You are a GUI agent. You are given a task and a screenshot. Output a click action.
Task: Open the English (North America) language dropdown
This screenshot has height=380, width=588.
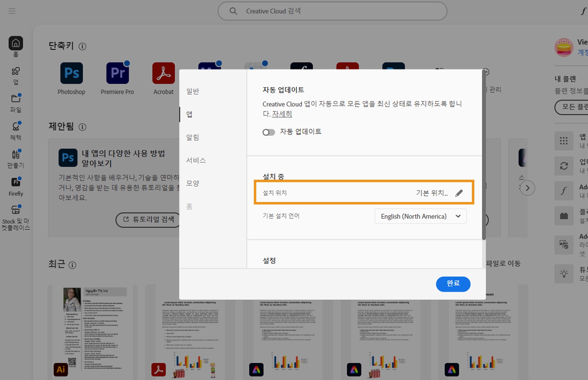(420, 216)
